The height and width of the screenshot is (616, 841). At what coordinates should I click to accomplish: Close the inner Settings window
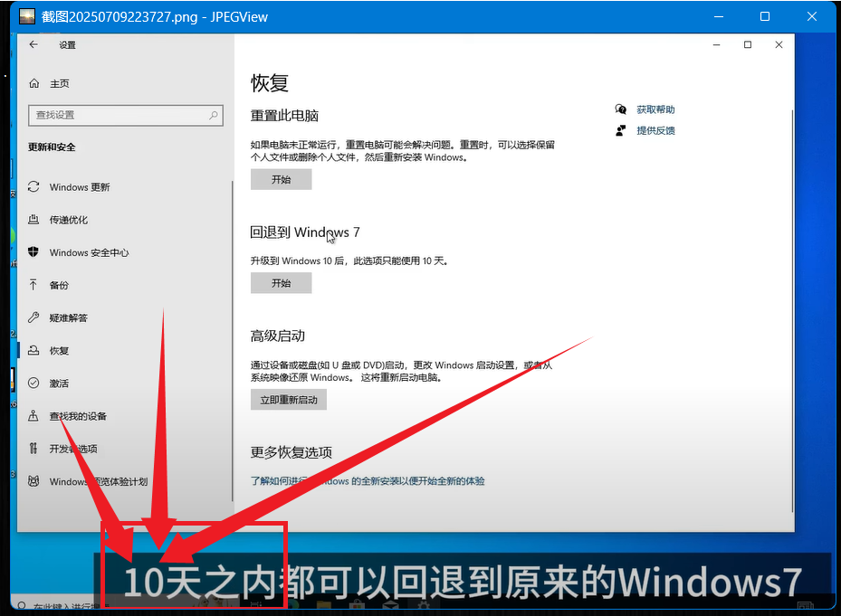click(779, 45)
